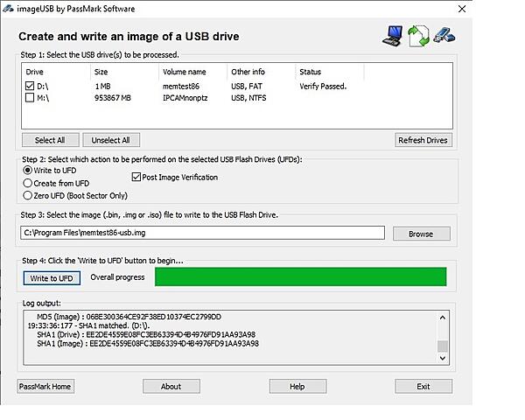Viewport: 525px width, 420px height.
Task: Click the USB, FAT info cell
Action: pos(247,87)
